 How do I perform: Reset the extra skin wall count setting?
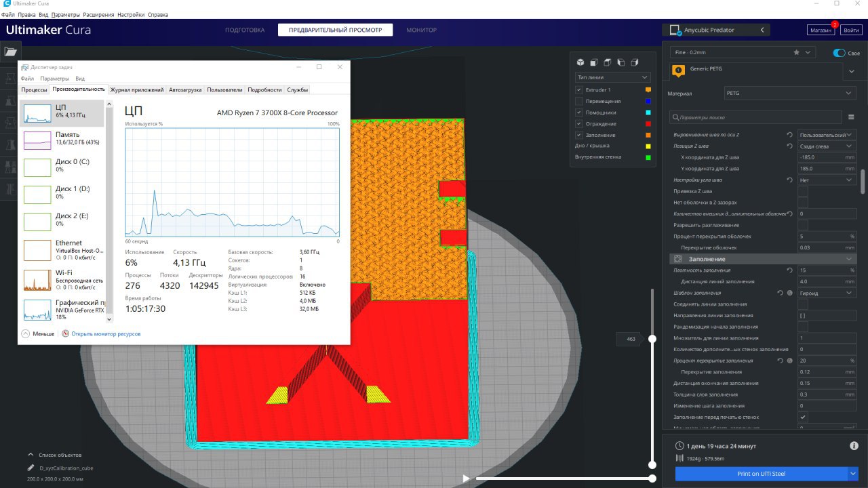tap(789, 213)
